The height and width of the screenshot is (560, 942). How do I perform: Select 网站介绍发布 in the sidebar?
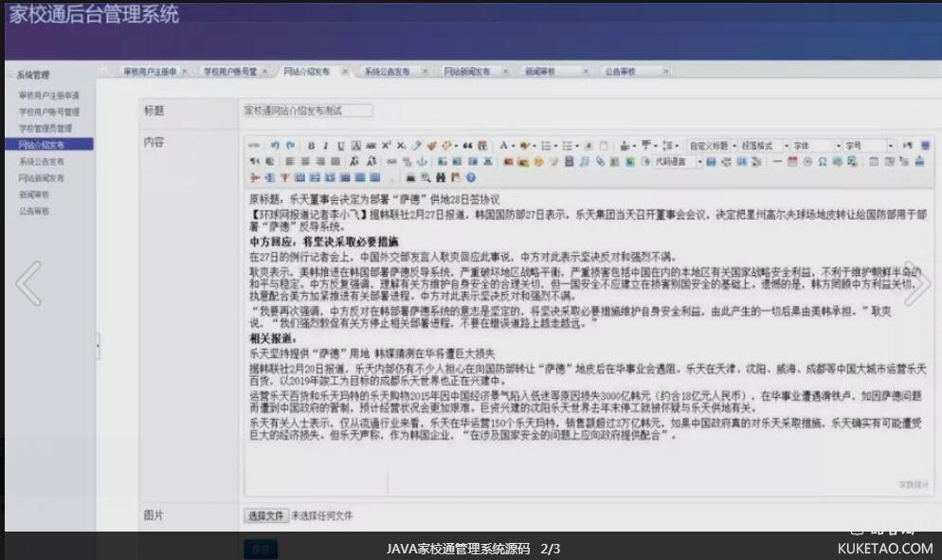48,144
